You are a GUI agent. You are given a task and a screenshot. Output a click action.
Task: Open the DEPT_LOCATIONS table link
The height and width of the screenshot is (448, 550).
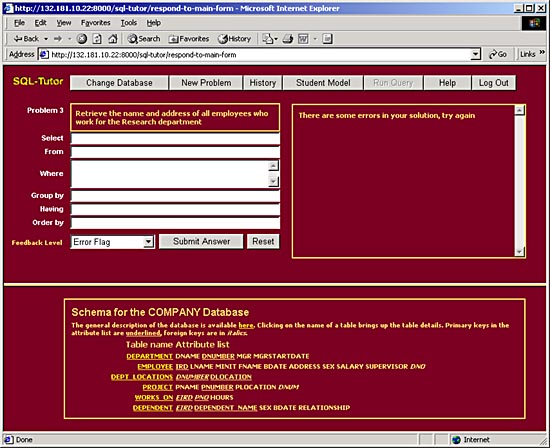pyautogui.click(x=142, y=377)
